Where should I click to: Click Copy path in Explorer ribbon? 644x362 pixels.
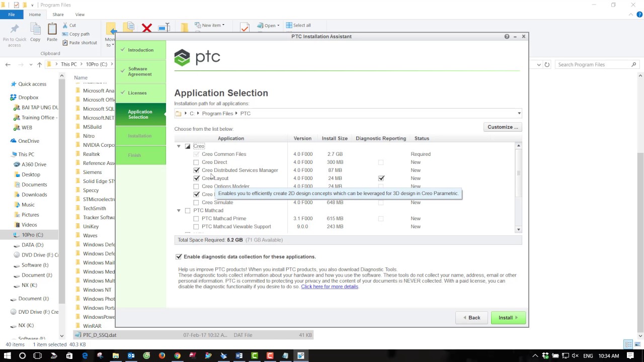coord(76,34)
